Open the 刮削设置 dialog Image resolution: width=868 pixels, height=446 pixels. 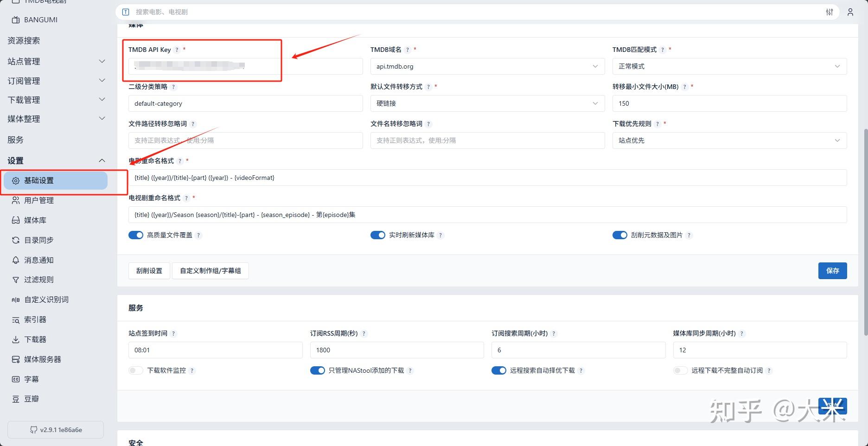(149, 271)
